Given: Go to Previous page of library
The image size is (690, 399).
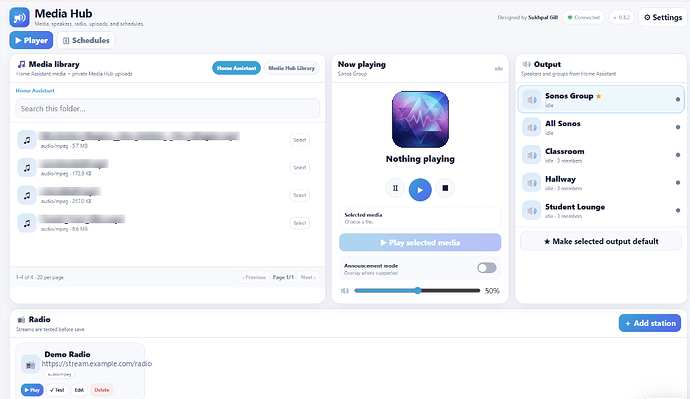Looking at the screenshot, I should point(254,278).
